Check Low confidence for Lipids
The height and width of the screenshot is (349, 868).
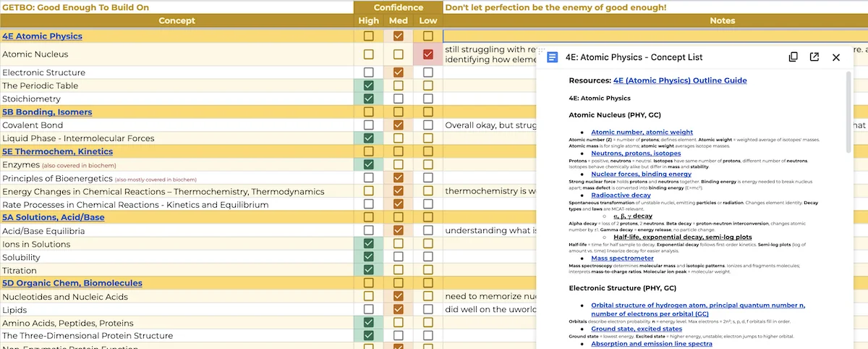(428, 310)
